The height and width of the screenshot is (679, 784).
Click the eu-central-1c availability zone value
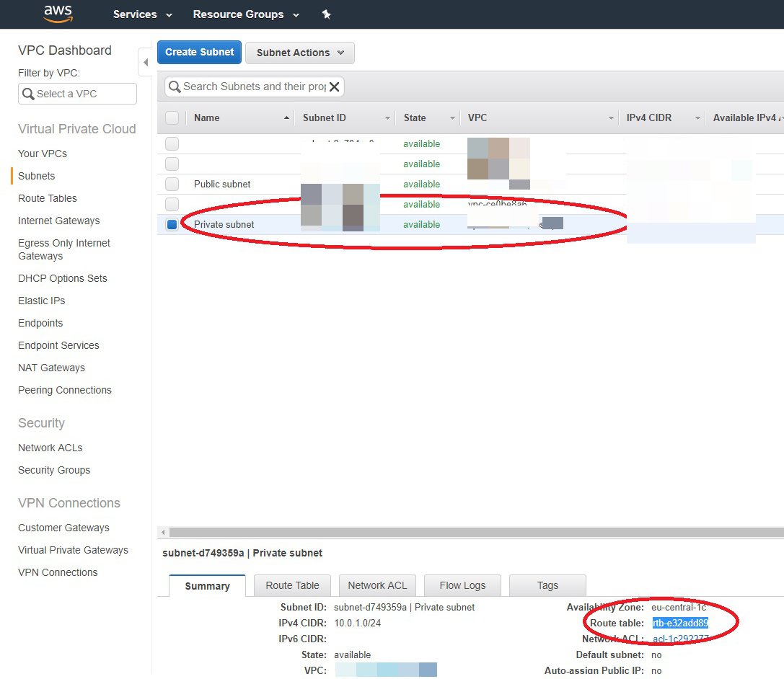coord(679,607)
